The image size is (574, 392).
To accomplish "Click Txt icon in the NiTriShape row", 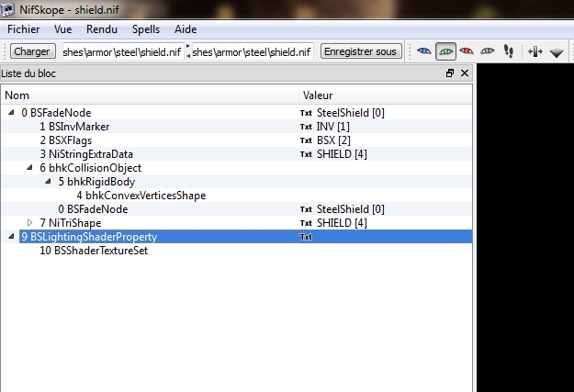I will pyautogui.click(x=306, y=223).
